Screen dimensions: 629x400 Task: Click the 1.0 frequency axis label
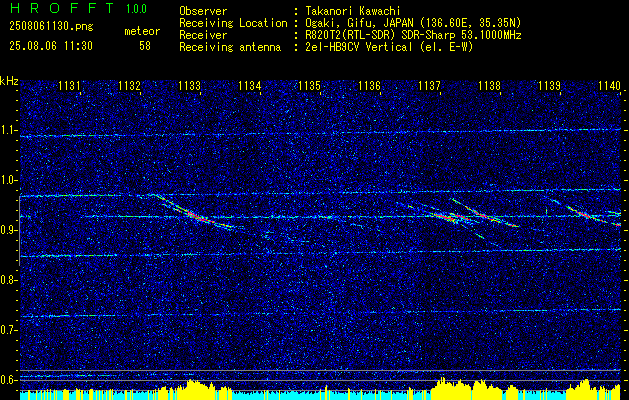click(8, 180)
